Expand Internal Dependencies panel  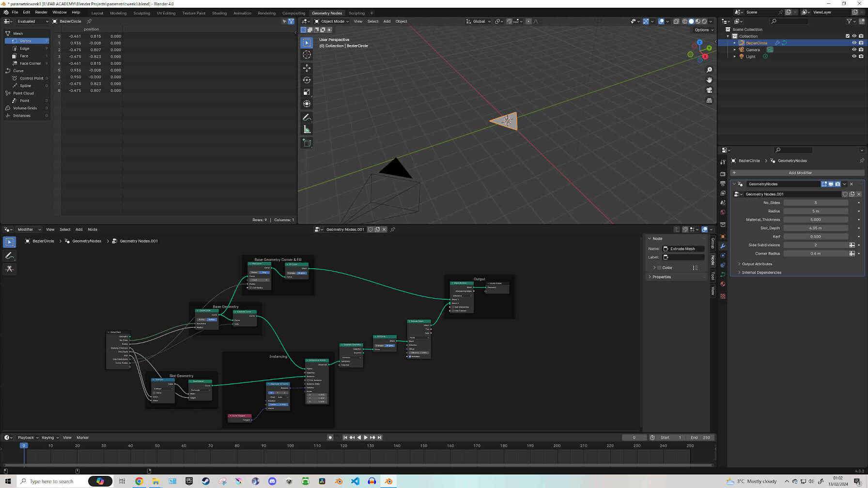click(x=761, y=273)
